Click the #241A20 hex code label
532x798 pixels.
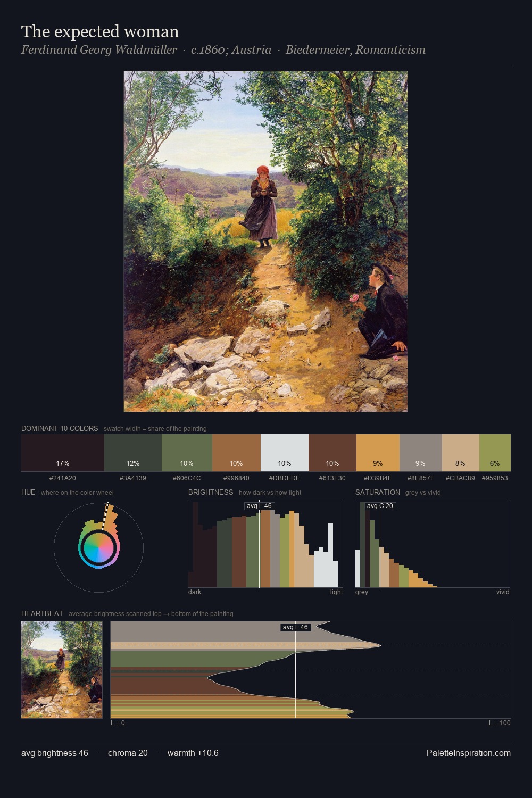63,478
